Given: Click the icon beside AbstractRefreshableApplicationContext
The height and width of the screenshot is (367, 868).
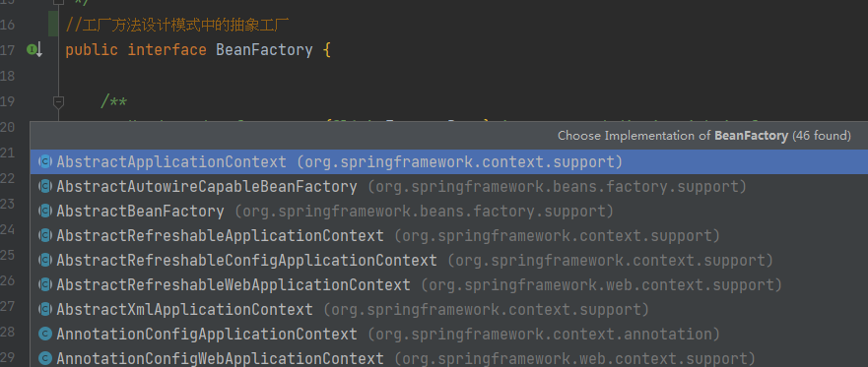Looking at the screenshot, I should [45, 236].
